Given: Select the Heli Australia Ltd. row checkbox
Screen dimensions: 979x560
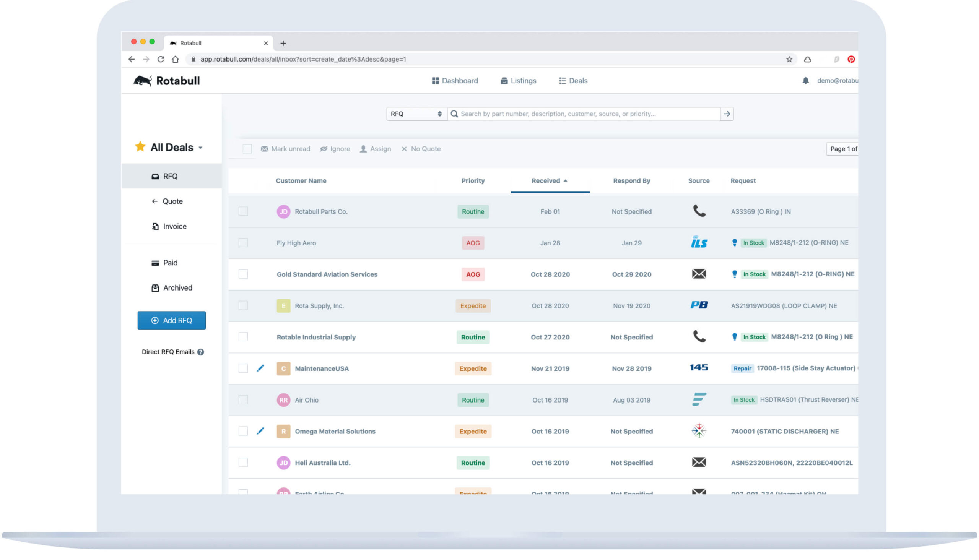Looking at the screenshot, I should [243, 462].
